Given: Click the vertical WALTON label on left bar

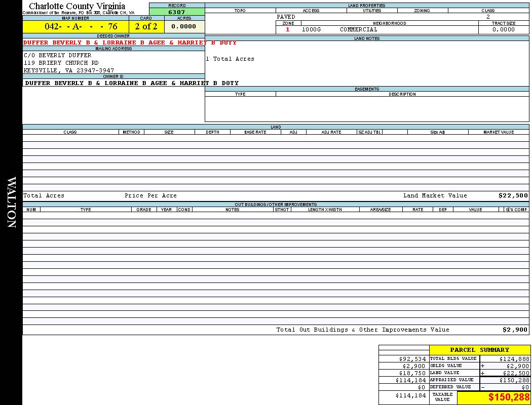Looking at the screenshot, I should [x=11, y=202].
